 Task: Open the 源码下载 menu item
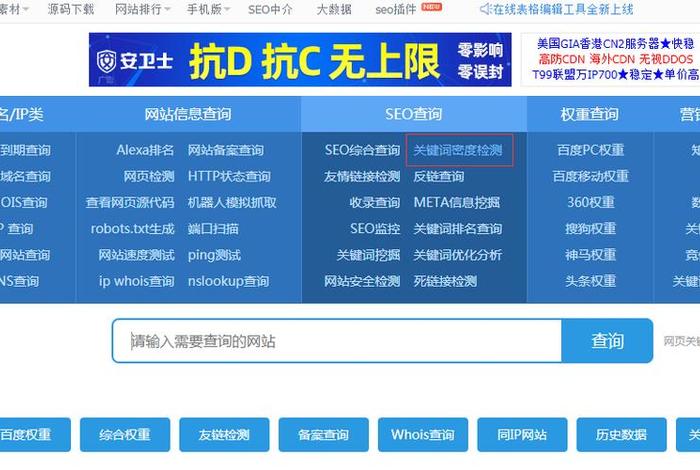[71, 9]
